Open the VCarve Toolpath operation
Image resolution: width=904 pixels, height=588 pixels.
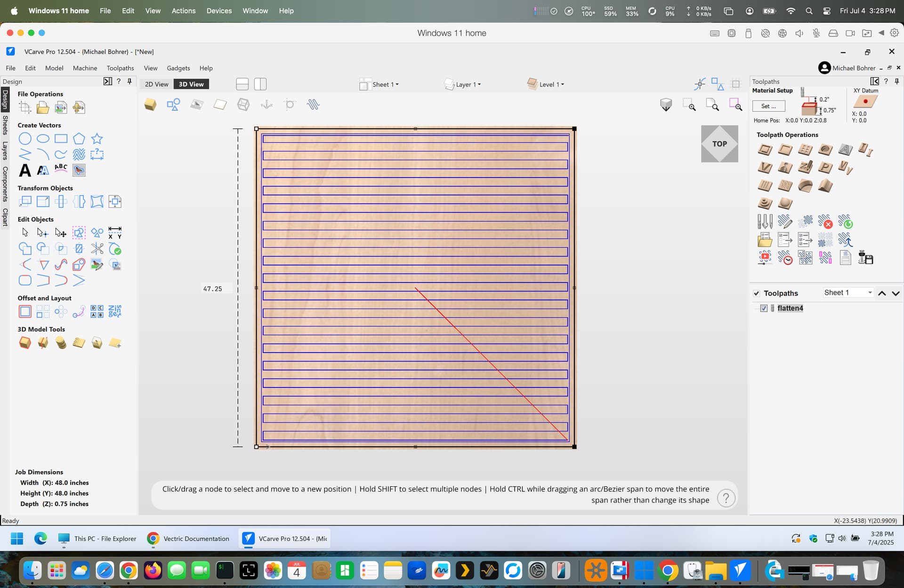pyautogui.click(x=765, y=168)
